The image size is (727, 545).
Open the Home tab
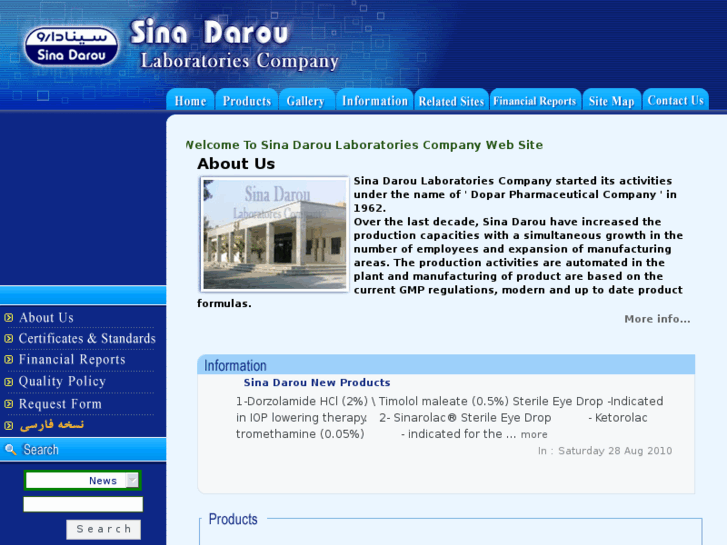click(191, 100)
